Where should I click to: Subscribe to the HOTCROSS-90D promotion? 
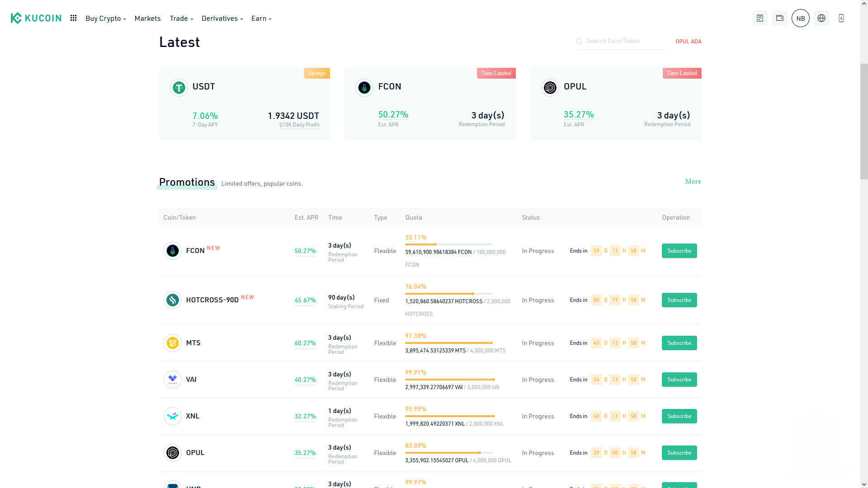click(679, 300)
